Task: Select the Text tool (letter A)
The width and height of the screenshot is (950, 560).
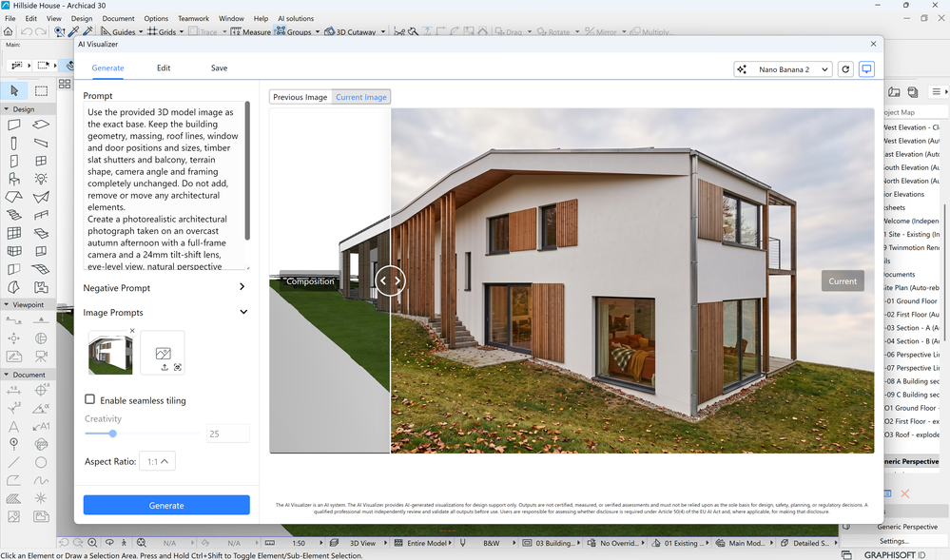Action: [14, 427]
